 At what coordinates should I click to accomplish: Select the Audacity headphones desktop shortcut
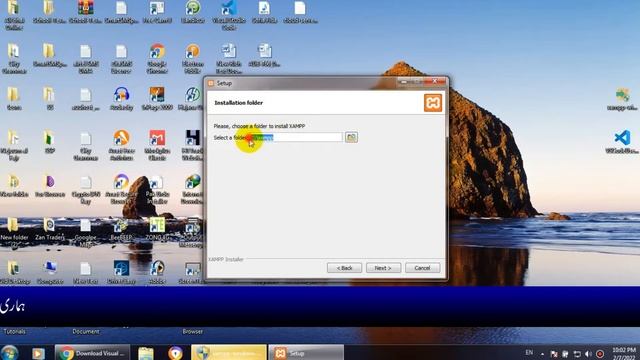(121, 99)
